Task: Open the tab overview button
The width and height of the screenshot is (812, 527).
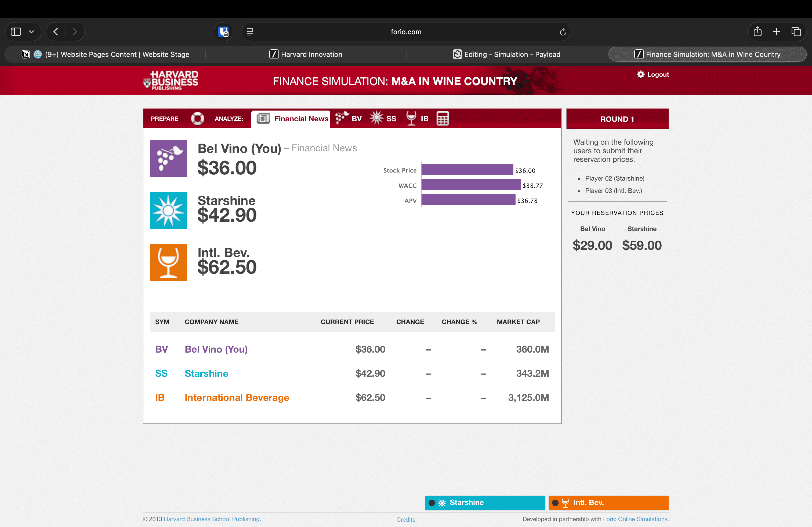Action: tap(796, 32)
